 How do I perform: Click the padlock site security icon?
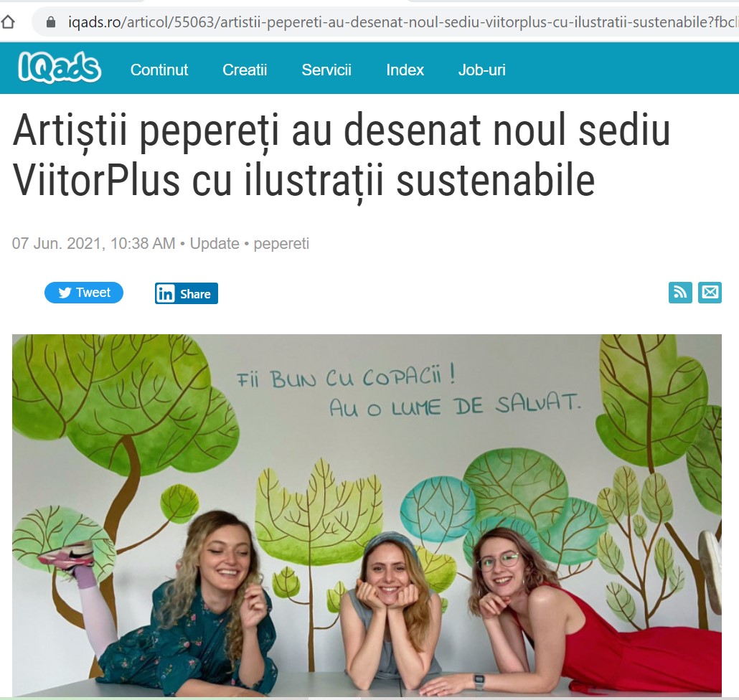[51, 22]
